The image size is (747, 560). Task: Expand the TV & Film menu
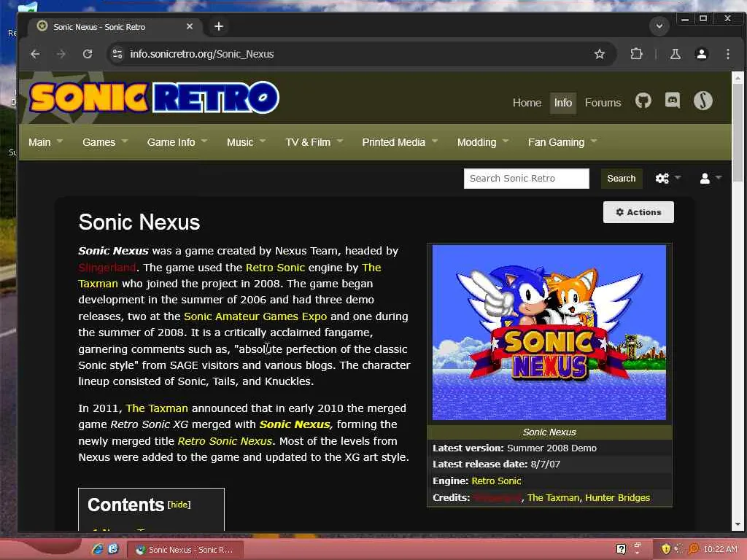click(314, 142)
